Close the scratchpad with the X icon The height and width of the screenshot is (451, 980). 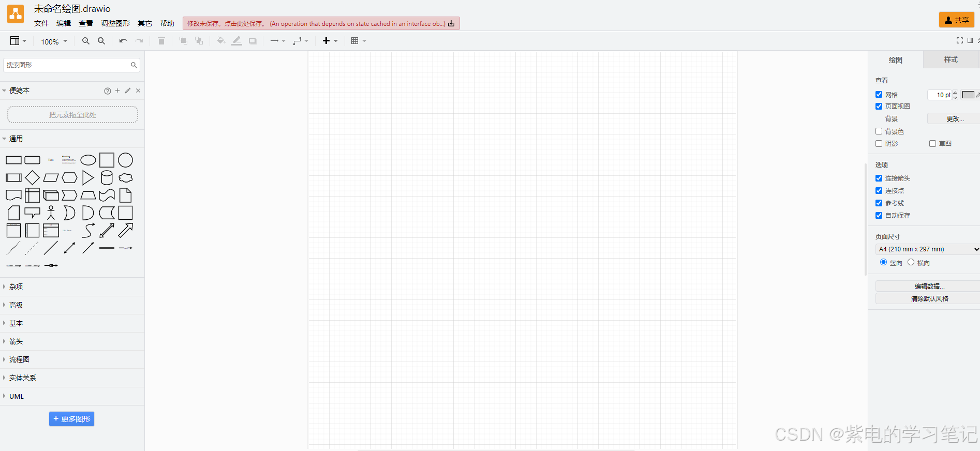pyautogui.click(x=138, y=91)
